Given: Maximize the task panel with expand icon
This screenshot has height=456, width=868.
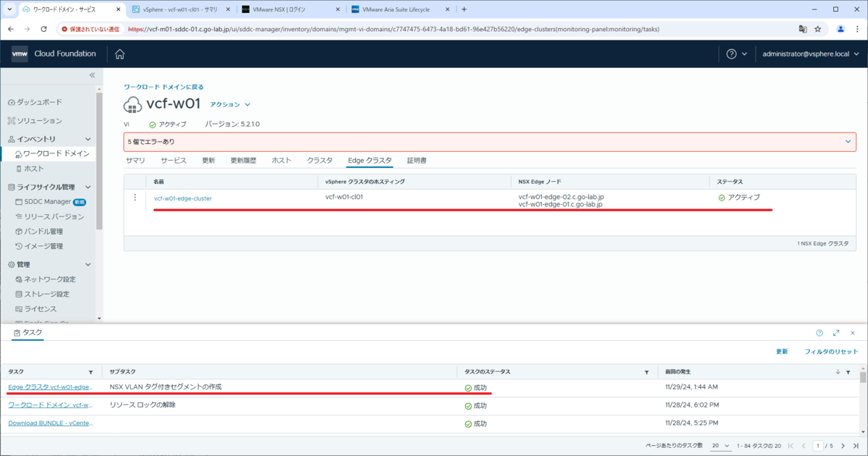Looking at the screenshot, I should point(836,333).
